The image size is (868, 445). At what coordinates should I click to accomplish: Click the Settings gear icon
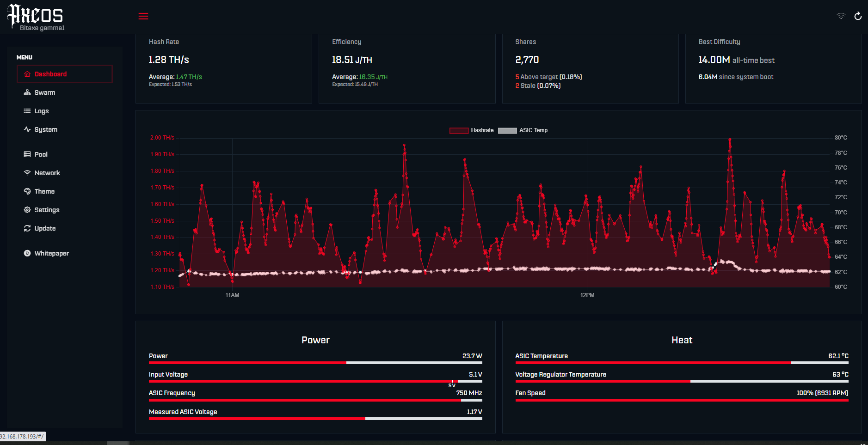coord(27,210)
